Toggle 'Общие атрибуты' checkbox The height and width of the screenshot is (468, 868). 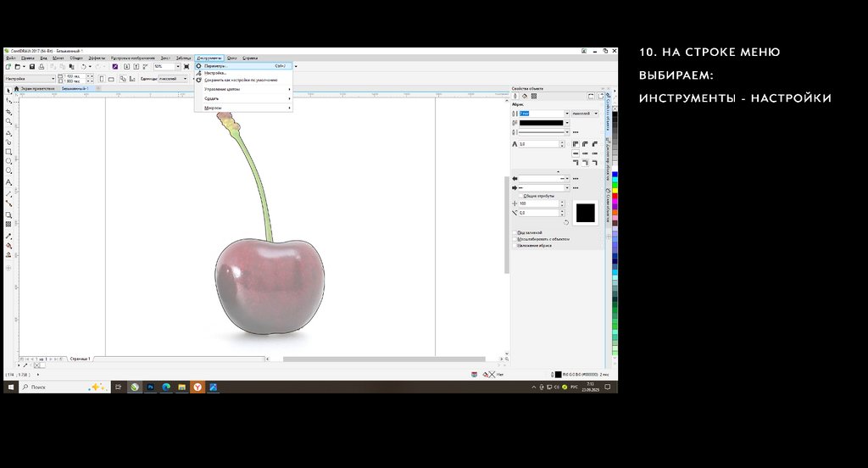coord(521,196)
